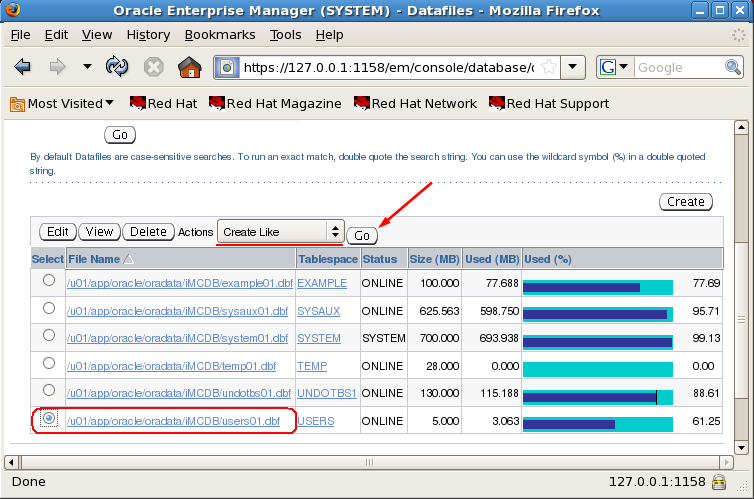Screen dimensions: 754x499
Task: Click the Firefox icon in the title bar
Action: 13,9
